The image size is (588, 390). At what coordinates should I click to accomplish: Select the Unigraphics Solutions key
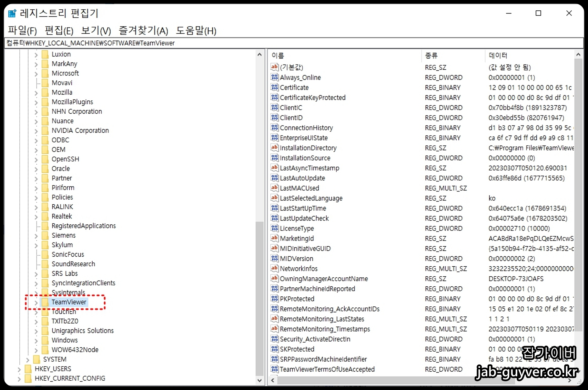coord(83,331)
